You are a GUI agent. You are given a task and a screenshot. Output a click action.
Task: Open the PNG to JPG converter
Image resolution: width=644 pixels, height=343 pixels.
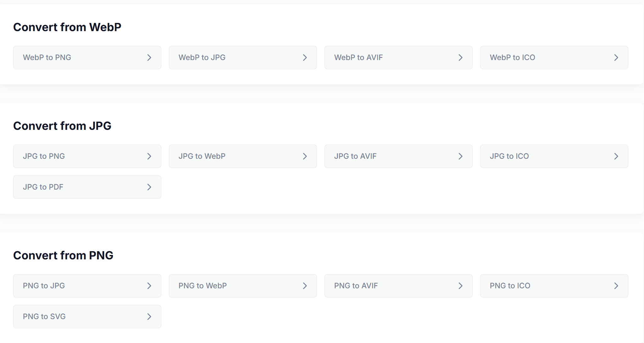click(87, 286)
